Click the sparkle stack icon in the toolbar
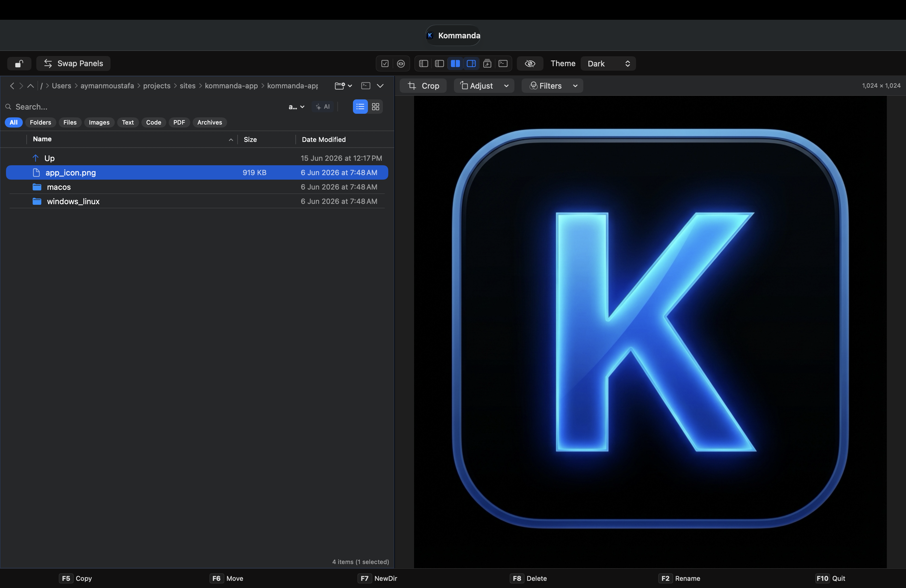The image size is (906, 588). click(x=487, y=63)
